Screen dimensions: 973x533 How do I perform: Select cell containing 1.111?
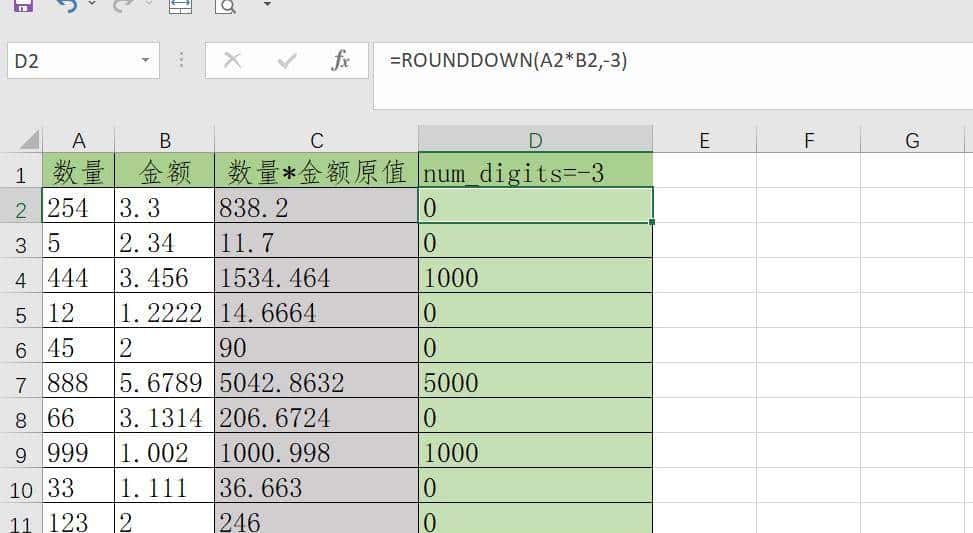[x=164, y=485]
